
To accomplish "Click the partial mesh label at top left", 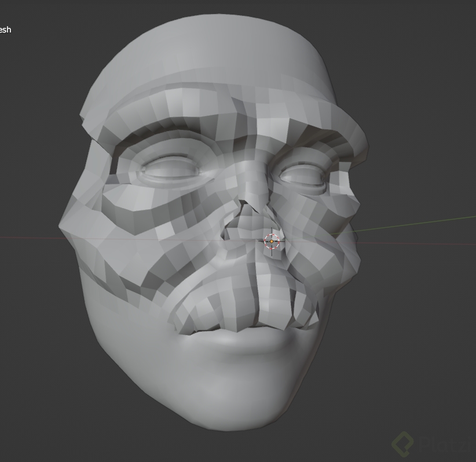I will pos(6,29).
